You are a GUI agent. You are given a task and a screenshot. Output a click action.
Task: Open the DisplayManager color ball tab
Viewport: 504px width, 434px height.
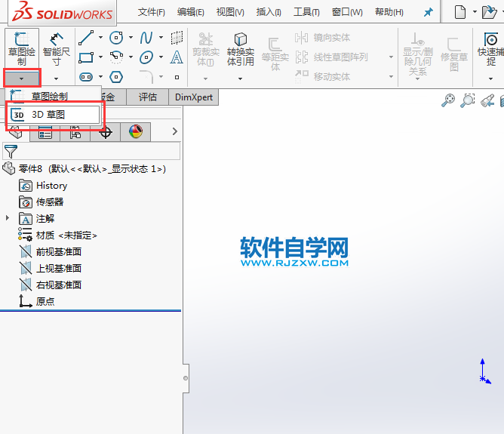point(136,131)
